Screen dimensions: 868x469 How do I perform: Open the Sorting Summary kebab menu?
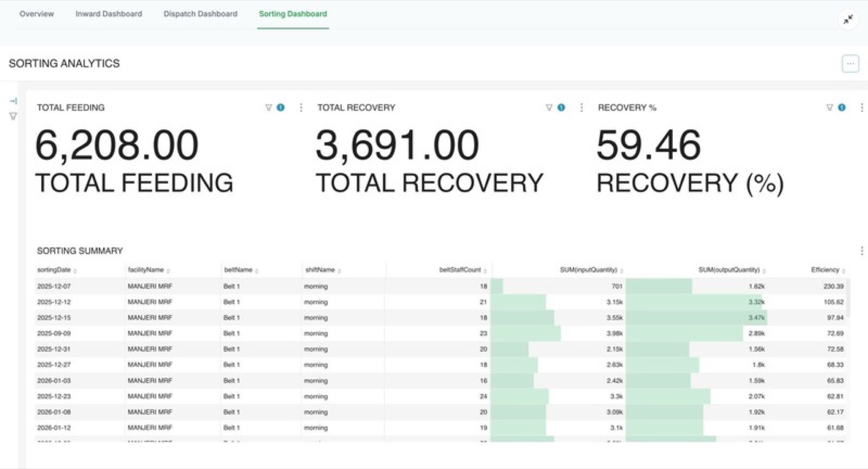(x=862, y=251)
